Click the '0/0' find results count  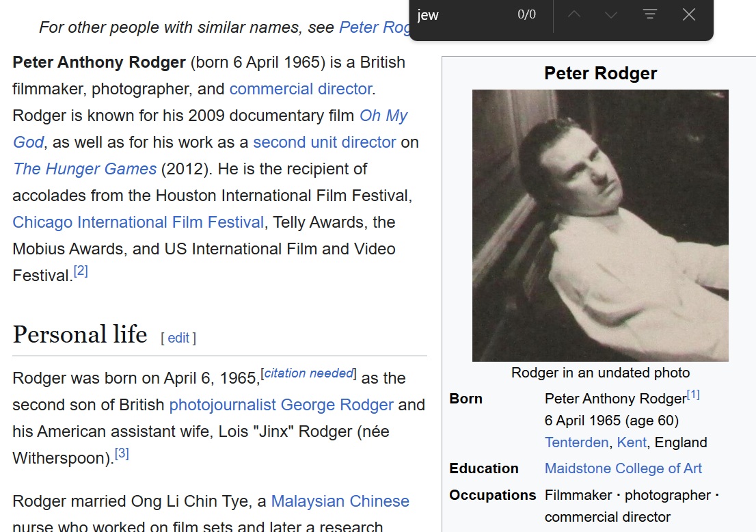[526, 14]
